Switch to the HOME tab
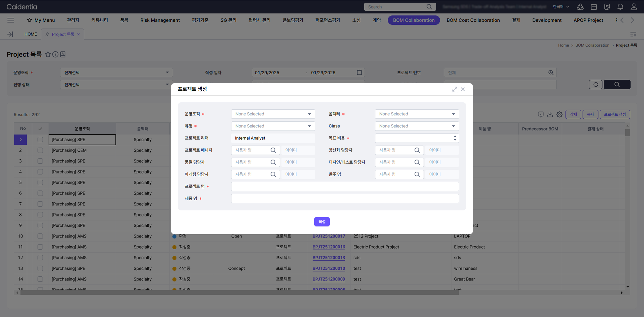 point(31,34)
